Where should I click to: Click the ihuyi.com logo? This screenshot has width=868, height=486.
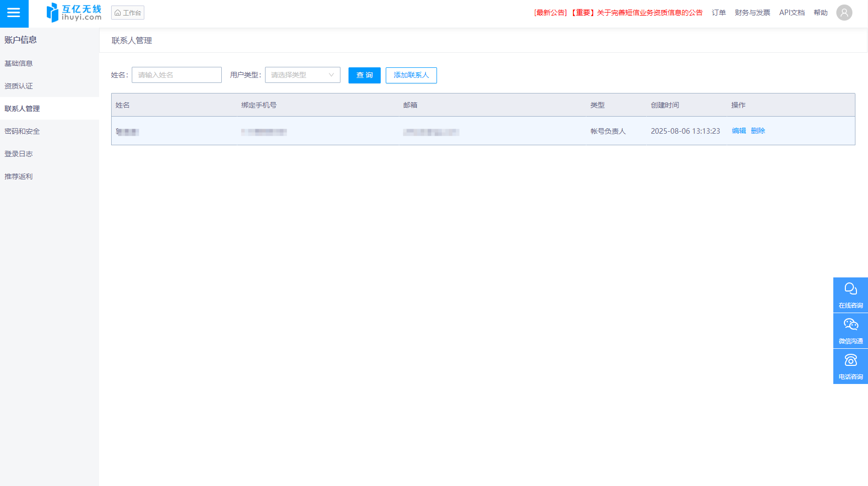74,13
